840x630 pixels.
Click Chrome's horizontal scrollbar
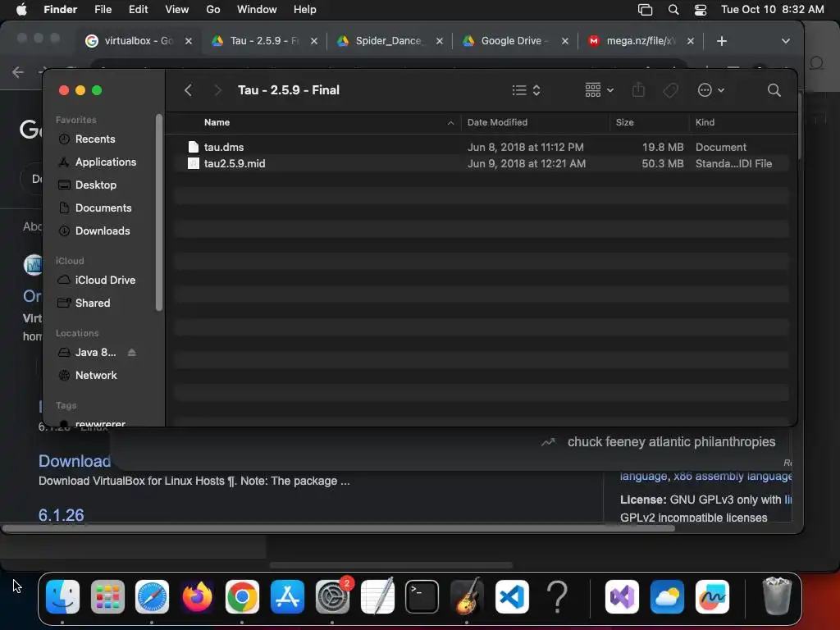[339, 528]
